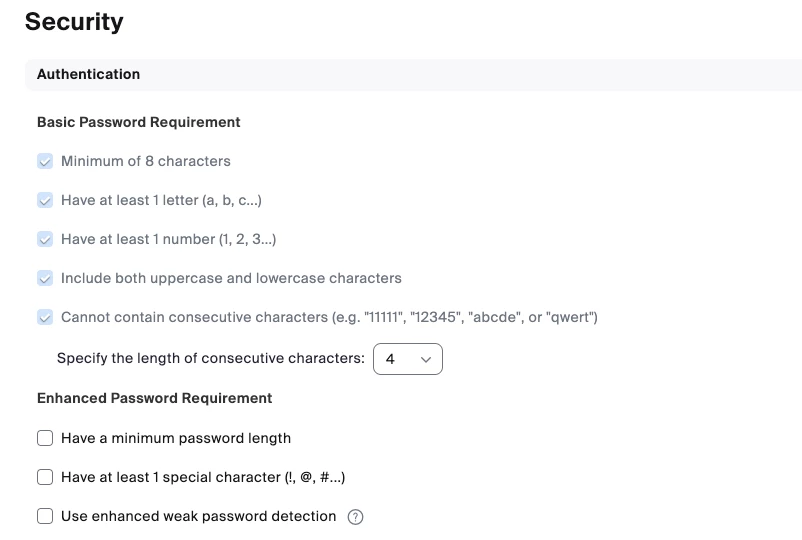This screenshot has width=802, height=540.
Task: Click the 'Use enhanced weak password detection' label text
Action: (198, 516)
